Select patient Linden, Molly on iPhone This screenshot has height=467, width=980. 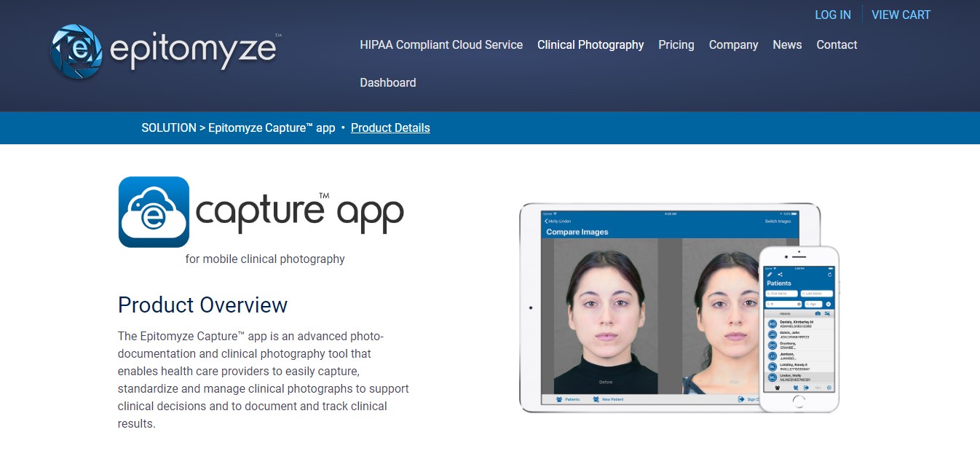pos(799,377)
